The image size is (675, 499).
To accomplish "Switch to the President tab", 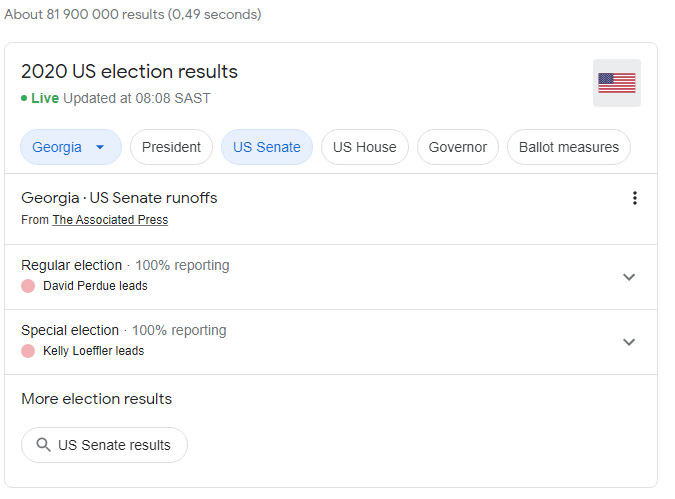I will 171,147.
